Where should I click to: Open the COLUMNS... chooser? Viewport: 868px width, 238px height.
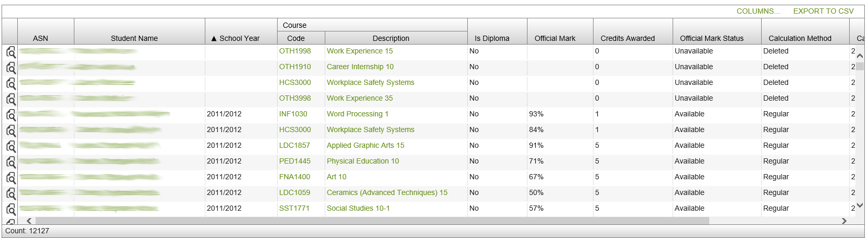pos(757,11)
